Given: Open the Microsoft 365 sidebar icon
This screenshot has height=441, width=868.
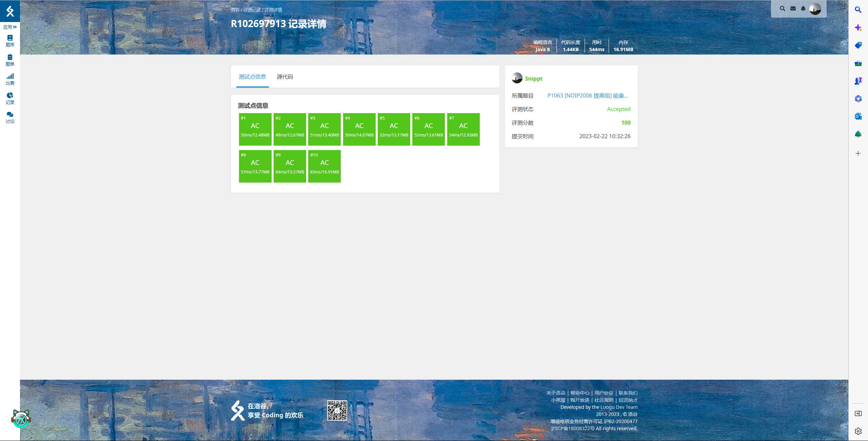Looking at the screenshot, I should (858, 99).
